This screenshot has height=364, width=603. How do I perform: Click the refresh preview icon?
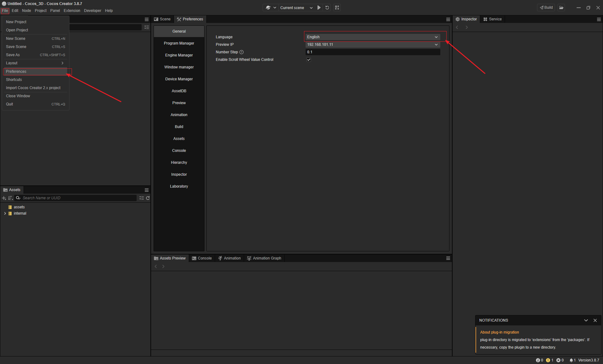(327, 8)
